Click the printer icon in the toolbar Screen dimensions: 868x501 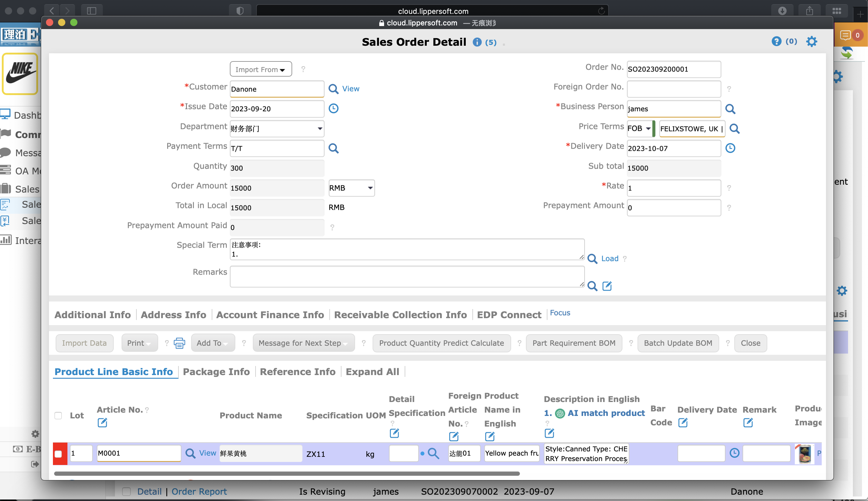coord(179,343)
